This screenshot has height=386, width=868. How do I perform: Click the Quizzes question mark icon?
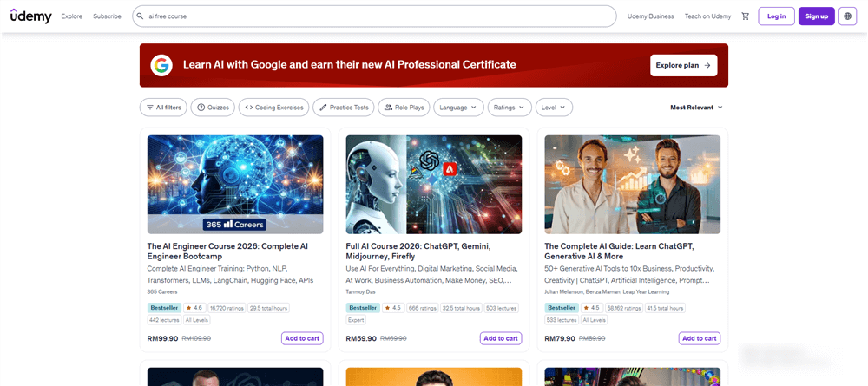pyautogui.click(x=201, y=108)
